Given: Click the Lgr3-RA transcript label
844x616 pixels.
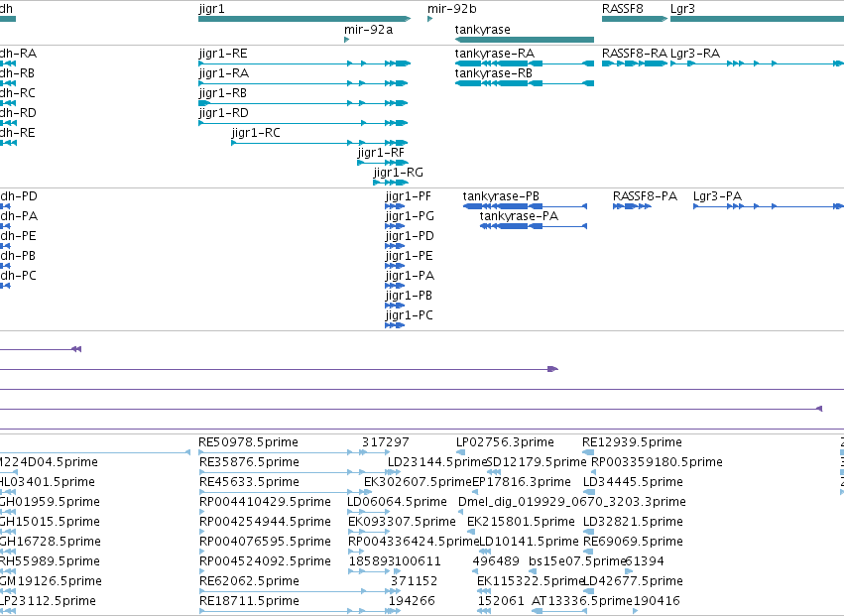Looking at the screenshot, I should pos(695,54).
